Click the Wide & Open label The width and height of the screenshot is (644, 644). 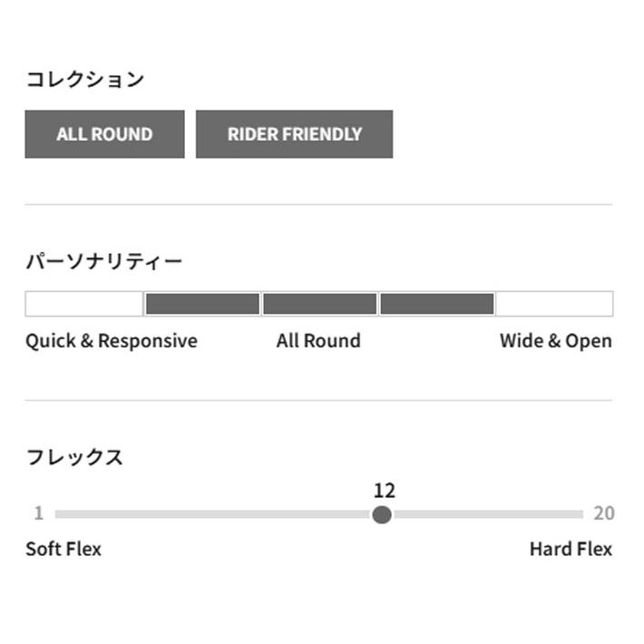(556, 341)
